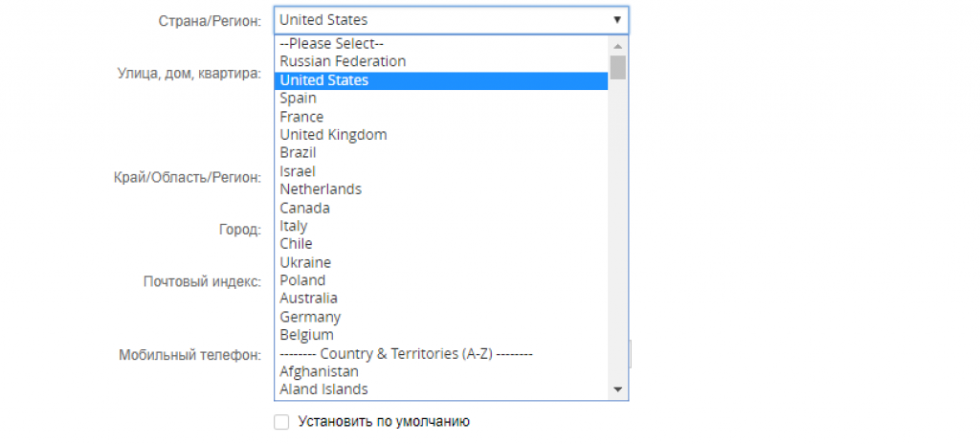Image resolution: width=980 pixels, height=444 pixels.
Task: Select Israel in the country list
Action: point(297,171)
